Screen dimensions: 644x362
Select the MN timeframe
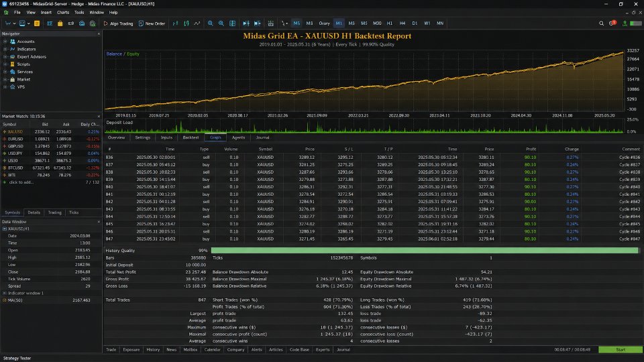click(440, 23)
